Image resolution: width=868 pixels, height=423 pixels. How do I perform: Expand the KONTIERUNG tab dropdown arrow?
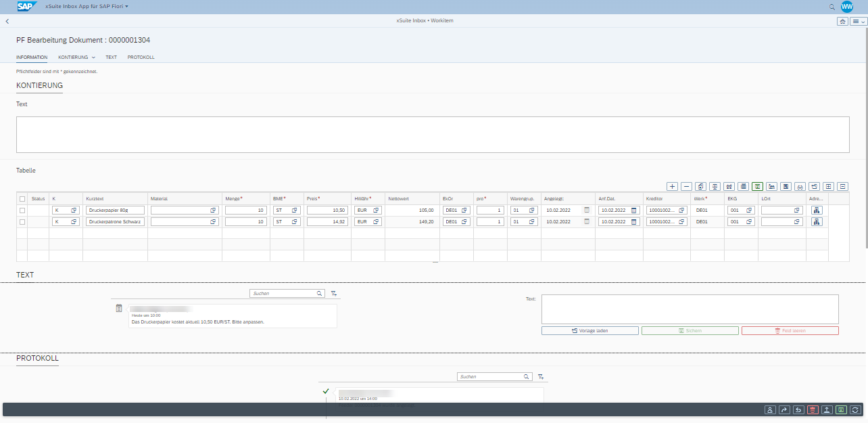[93, 58]
